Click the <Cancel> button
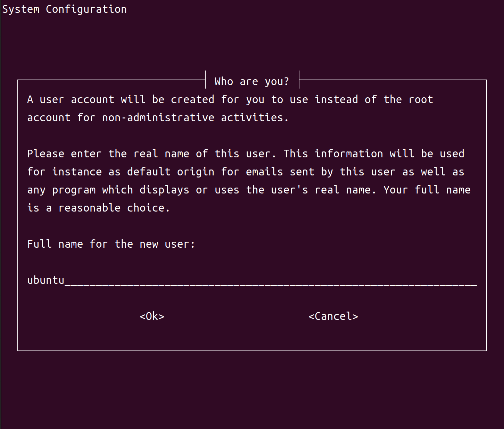The height and width of the screenshot is (429, 504). [333, 316]
